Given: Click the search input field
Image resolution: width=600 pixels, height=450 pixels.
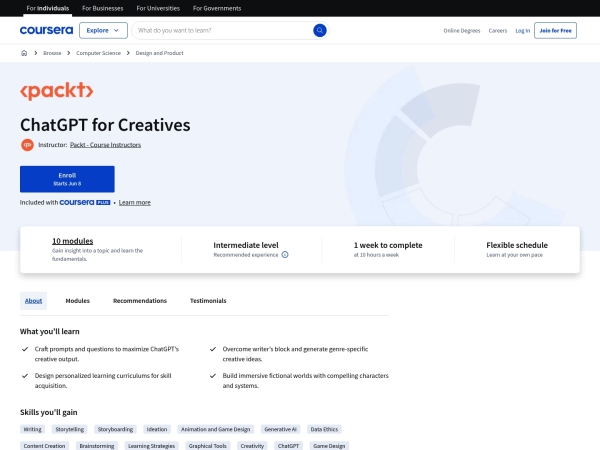Looking at the screenshot, I should (x=222, y=31).
